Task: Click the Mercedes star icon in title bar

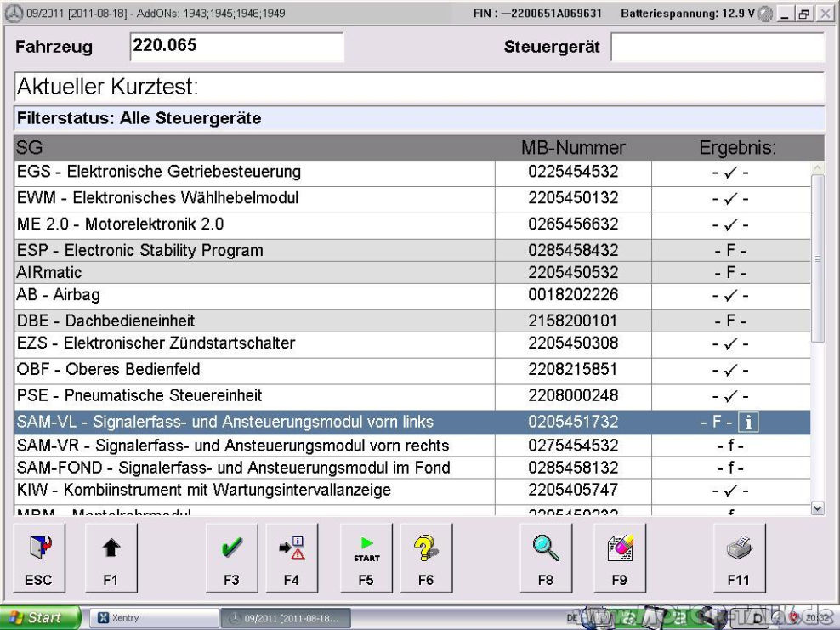Action: [14, 13]
